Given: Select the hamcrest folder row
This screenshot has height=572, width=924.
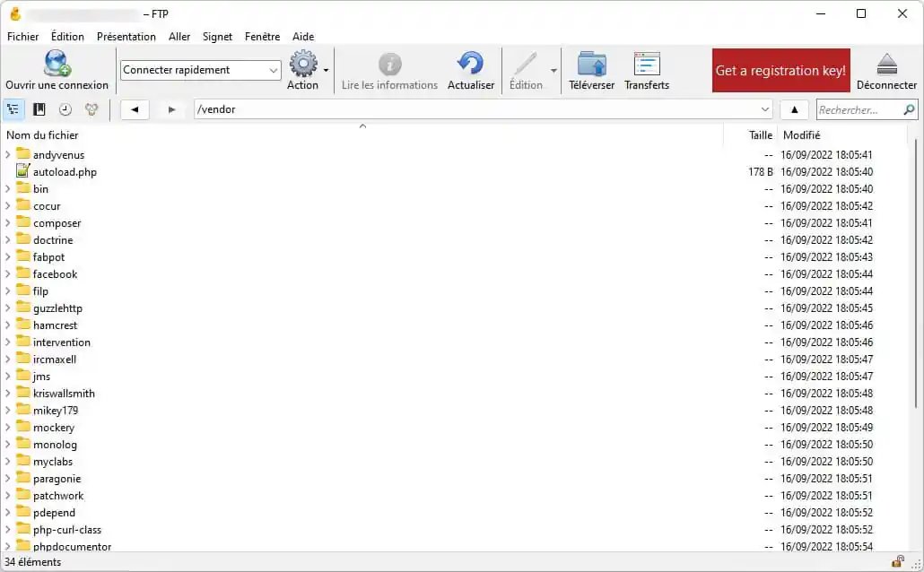Looking at the screenshot, I should [x=454, y=325].
